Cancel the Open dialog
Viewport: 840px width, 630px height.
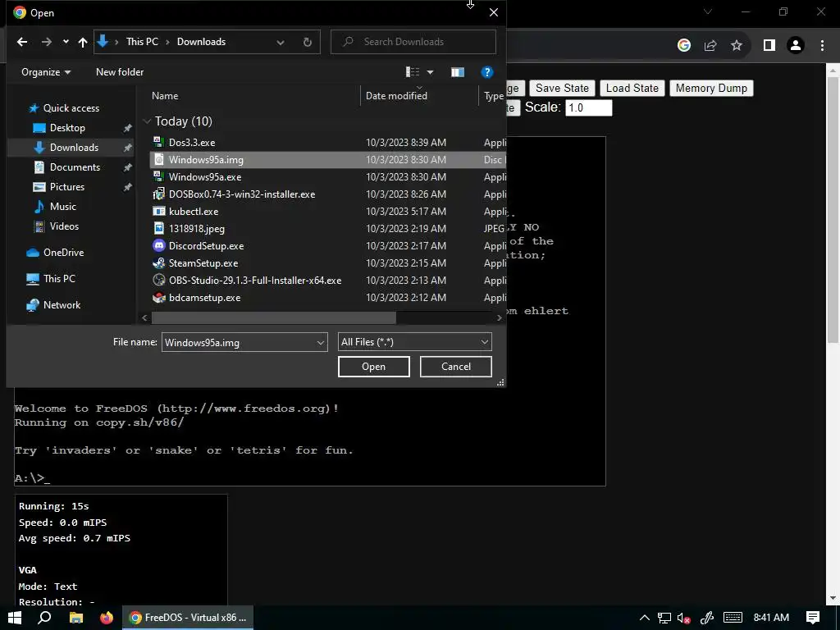[x=456, y=367]
